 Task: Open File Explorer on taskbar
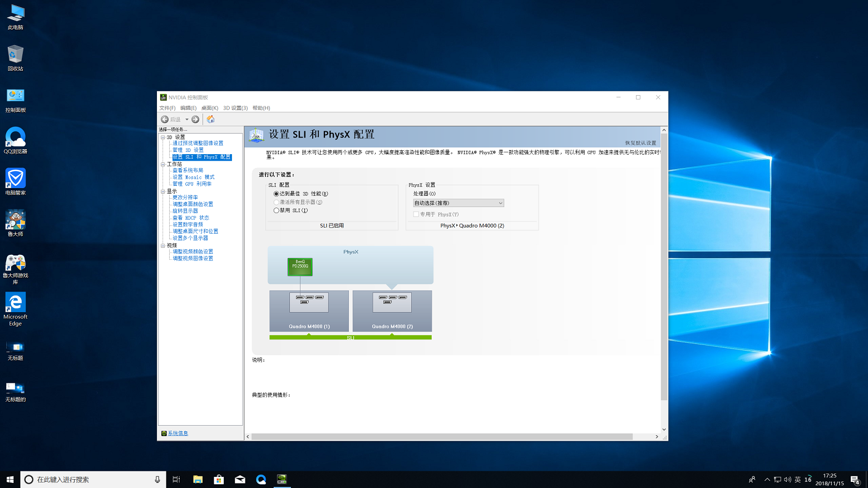(x=198, y=480)
